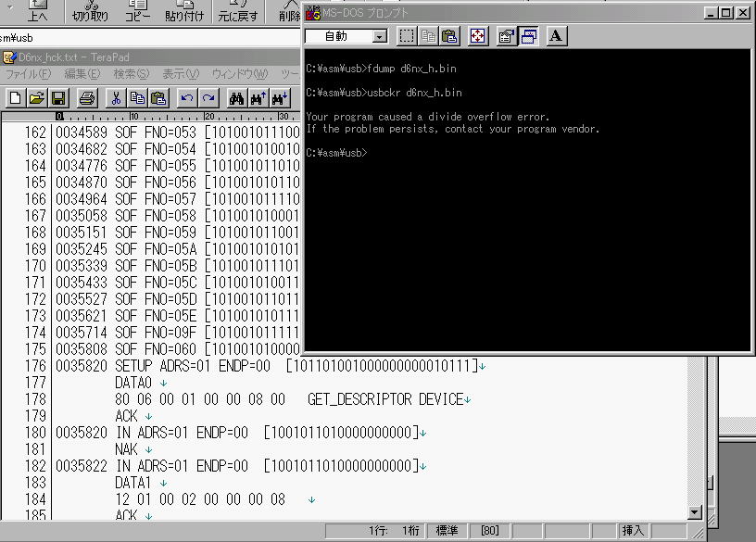Click the 元に戻す undo button in Explorer
Image resolution: width=756 pixels, height=542 pixels.
tap(238, 12)
